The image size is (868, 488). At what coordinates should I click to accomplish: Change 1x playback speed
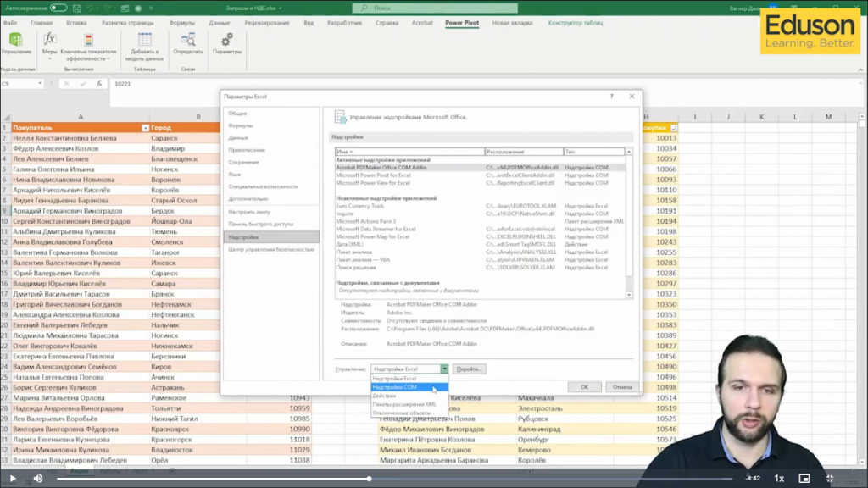[779, 478]
